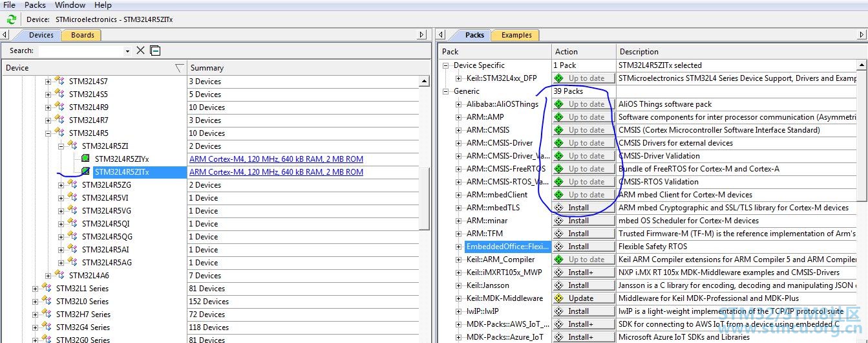Image resolution: width=868 pixels, height=343 pixels.
Task: Select the ARM::mbedClient pack row
Action: click(497, 195)
